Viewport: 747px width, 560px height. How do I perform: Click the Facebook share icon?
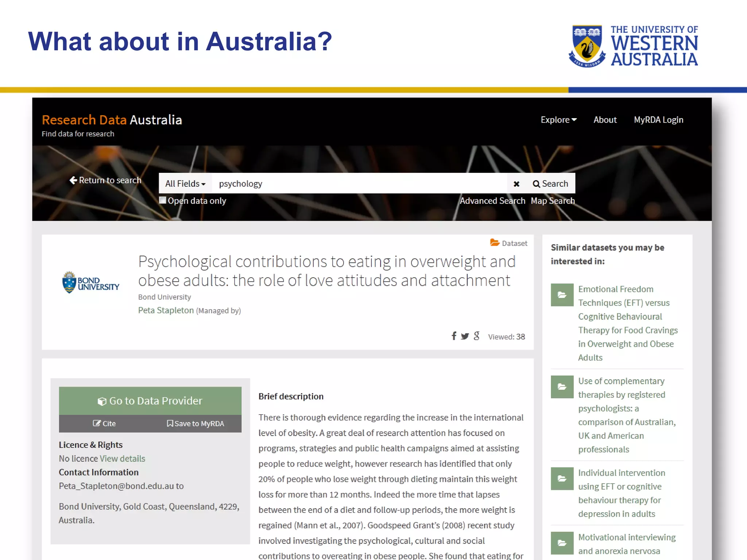click(454, 336)
